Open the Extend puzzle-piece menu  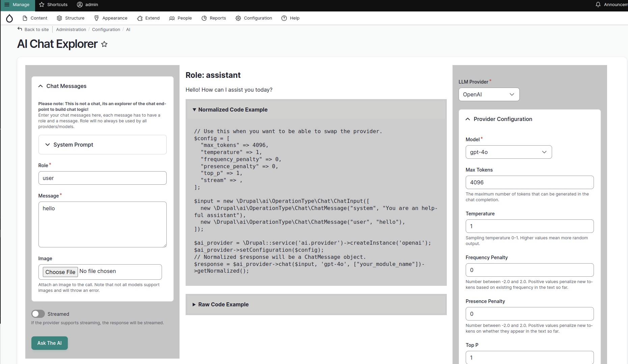click(x=148, y=18)
